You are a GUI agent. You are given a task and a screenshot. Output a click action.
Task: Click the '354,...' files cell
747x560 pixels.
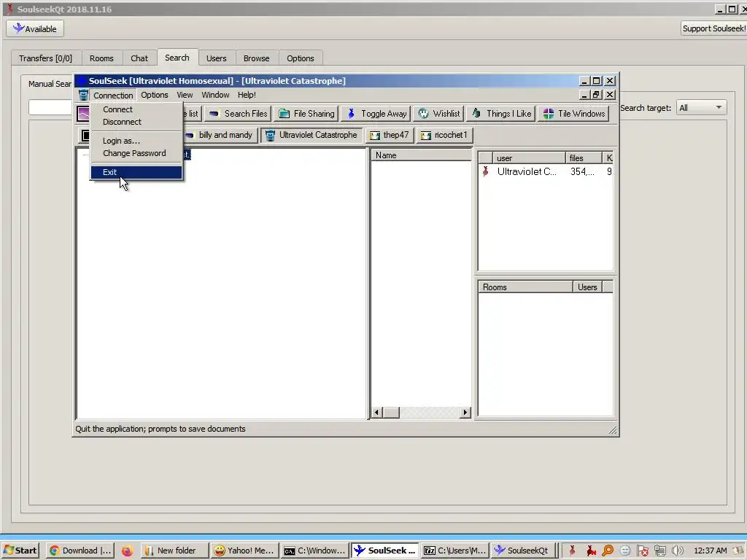point(582,171)
